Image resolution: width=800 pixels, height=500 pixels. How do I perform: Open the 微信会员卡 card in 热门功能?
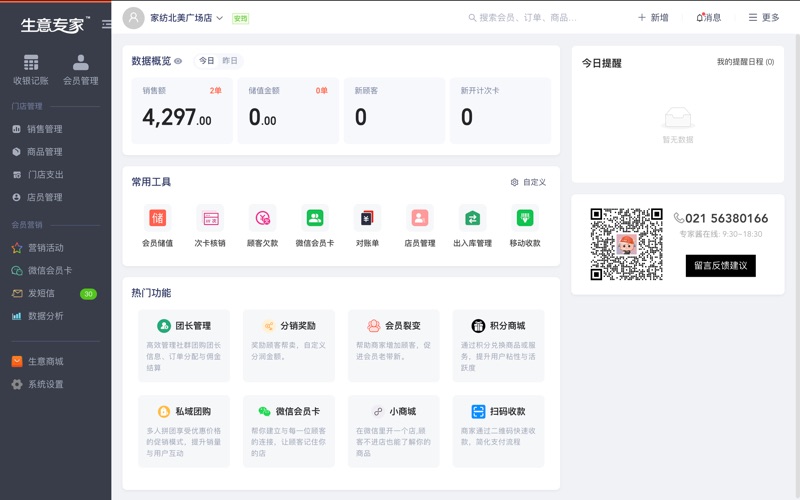[289, 431]
